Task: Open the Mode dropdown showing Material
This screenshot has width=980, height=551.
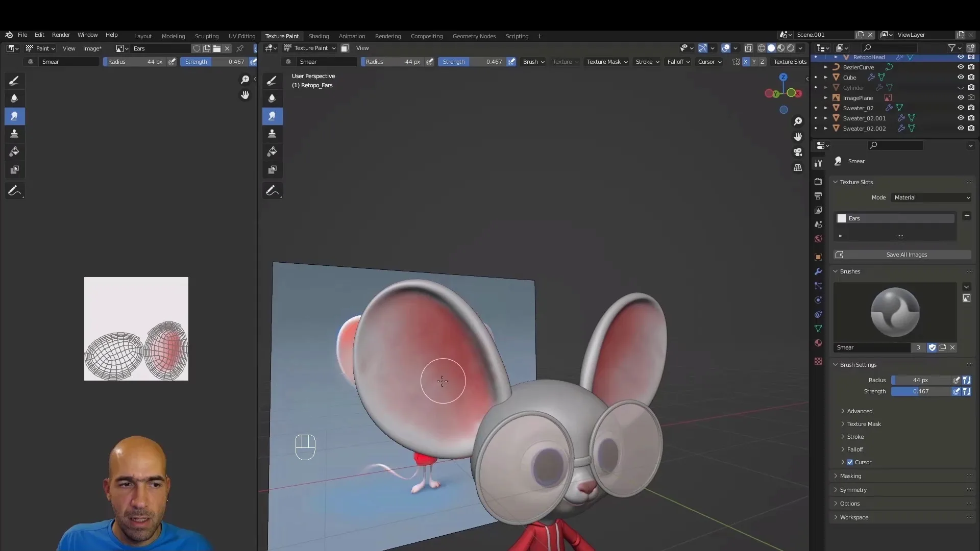Action: (930, 197)
